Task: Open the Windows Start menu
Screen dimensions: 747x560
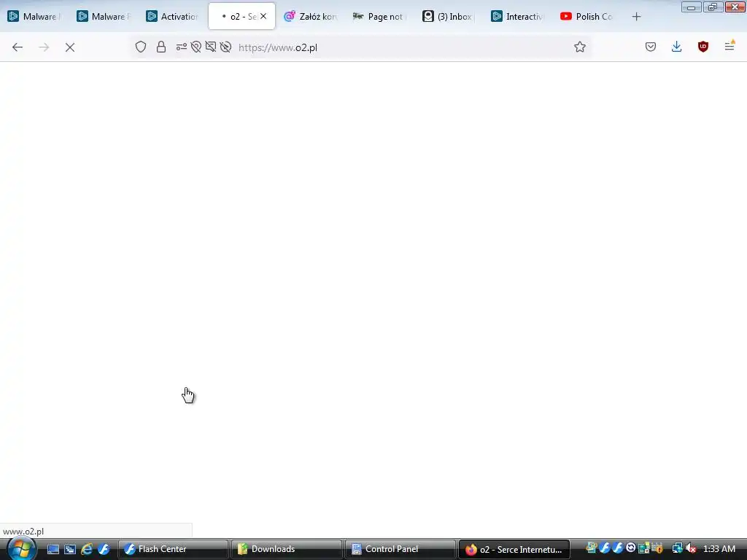Action: 20,549
